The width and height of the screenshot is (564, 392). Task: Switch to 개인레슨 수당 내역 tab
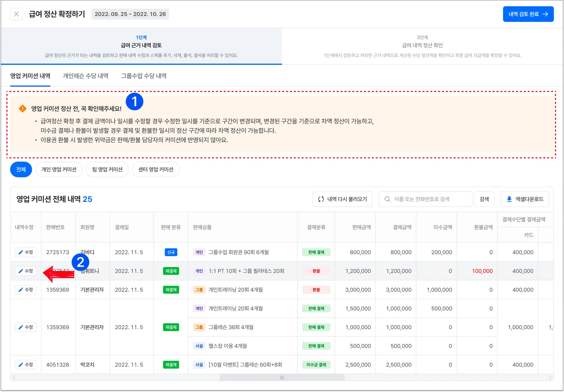[x=85, y=76]
